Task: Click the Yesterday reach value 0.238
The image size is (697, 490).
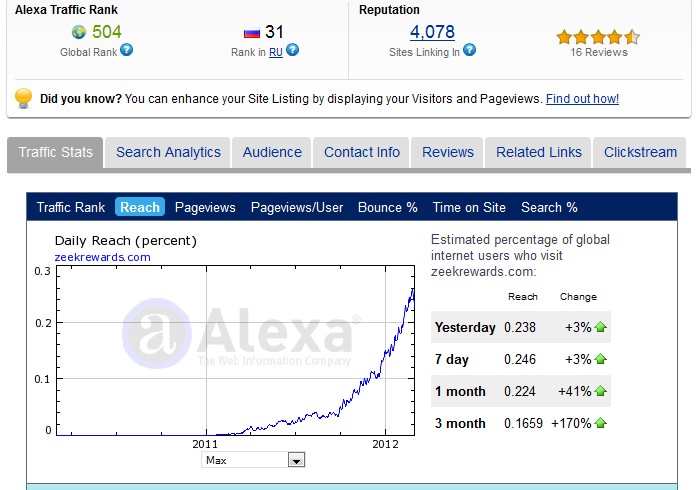Action: pyautogui.click(x=520, y=327)
